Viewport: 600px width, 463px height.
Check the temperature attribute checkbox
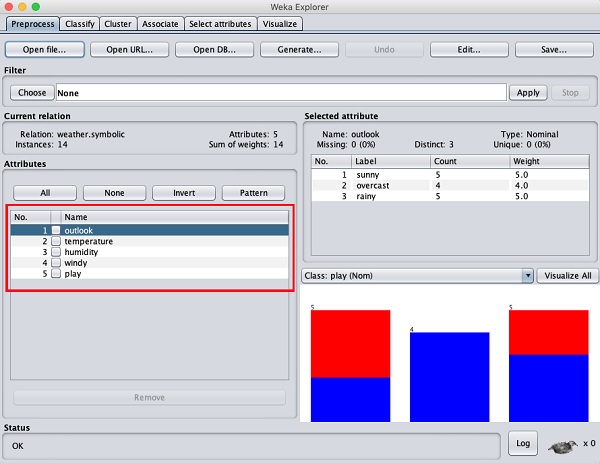click(x=56, y=241)
